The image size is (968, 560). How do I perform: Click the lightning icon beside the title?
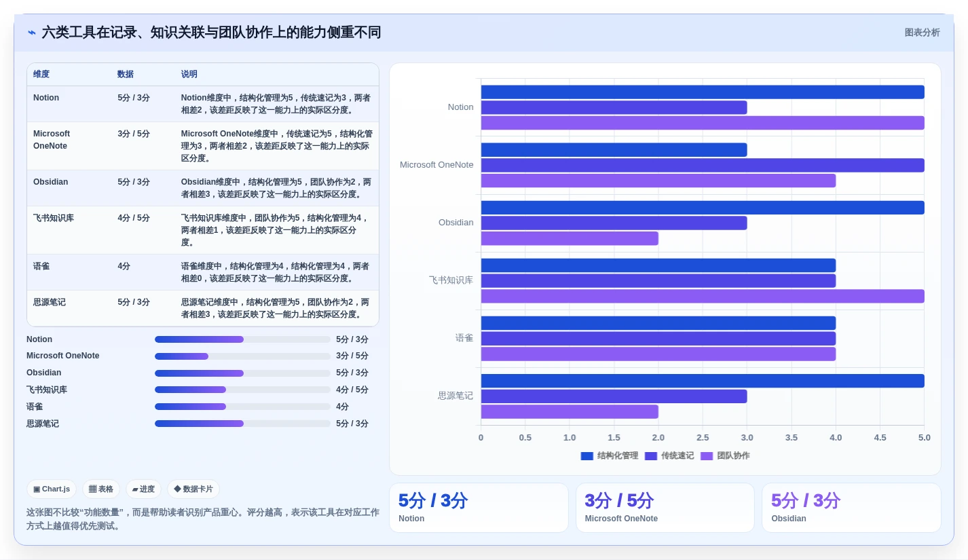tap(32, 33)
